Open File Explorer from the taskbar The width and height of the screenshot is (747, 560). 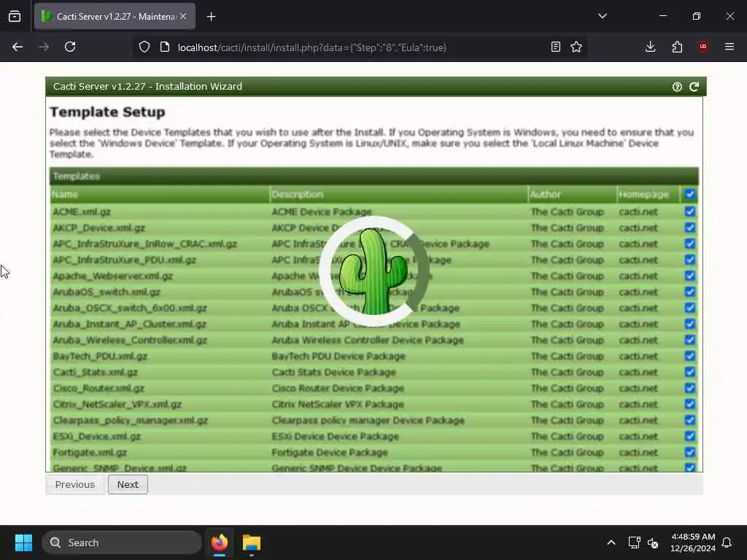click(252, 542)
